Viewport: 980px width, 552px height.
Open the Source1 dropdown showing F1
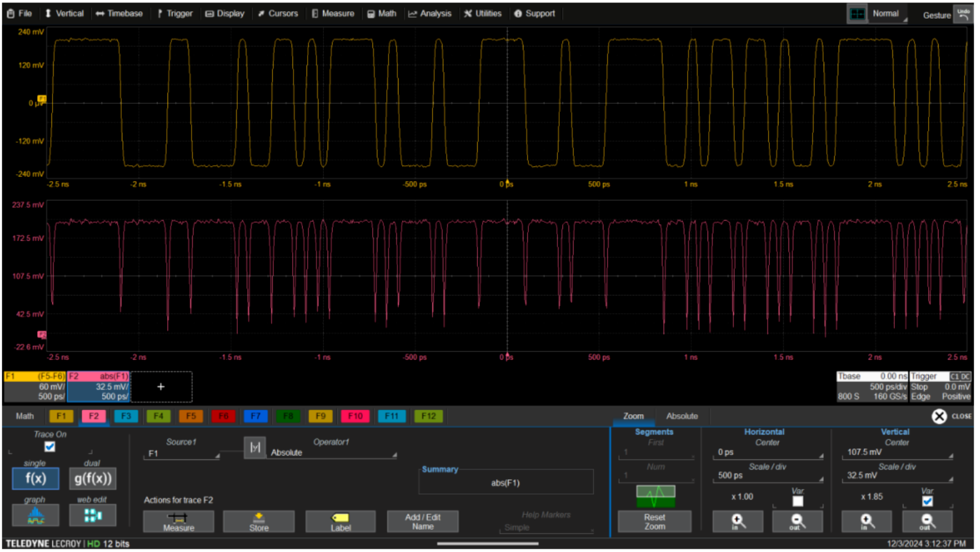click(x=183, y=454)
